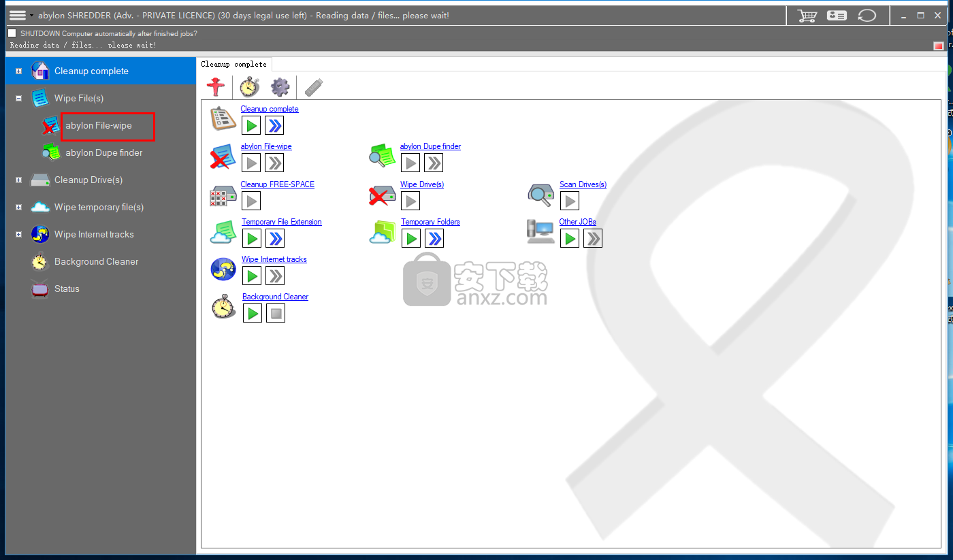Viewport: 953px width, 560px height.
Task: Click abylon Dupe finder double-arrow button
Action: [434, 163]
